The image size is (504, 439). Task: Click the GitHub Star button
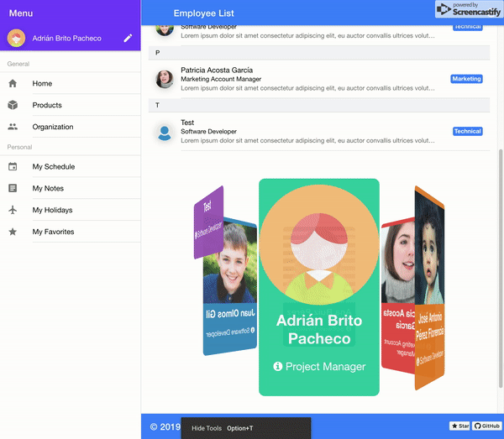[459, 426]
